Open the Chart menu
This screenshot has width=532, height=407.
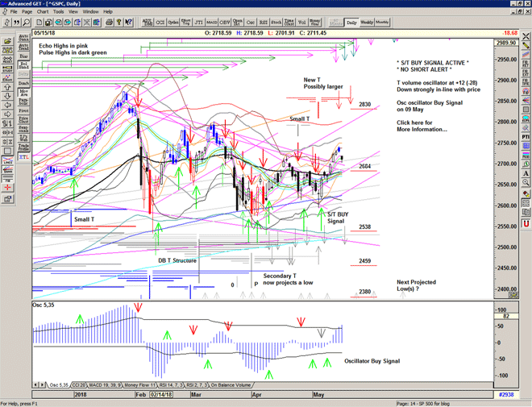(x=43, y=12)
